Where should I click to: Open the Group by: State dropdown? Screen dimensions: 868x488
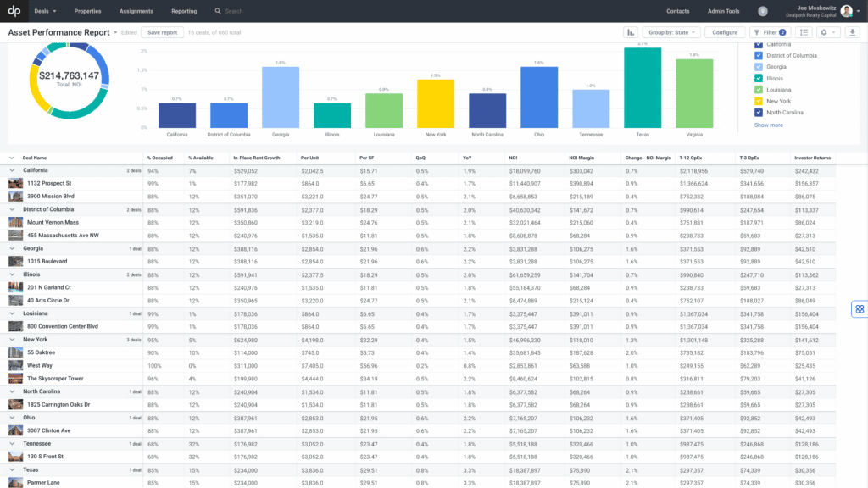671,32
